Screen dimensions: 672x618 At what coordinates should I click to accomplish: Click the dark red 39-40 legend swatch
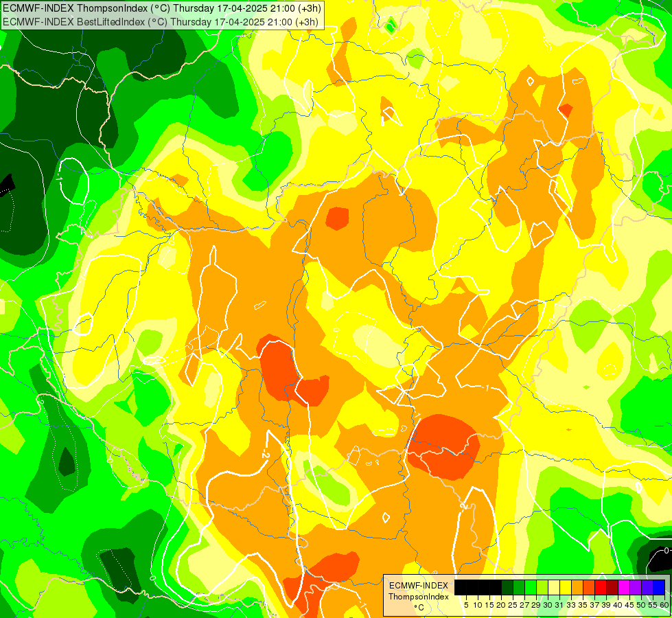pyautogui.click(x=612, y=587)
